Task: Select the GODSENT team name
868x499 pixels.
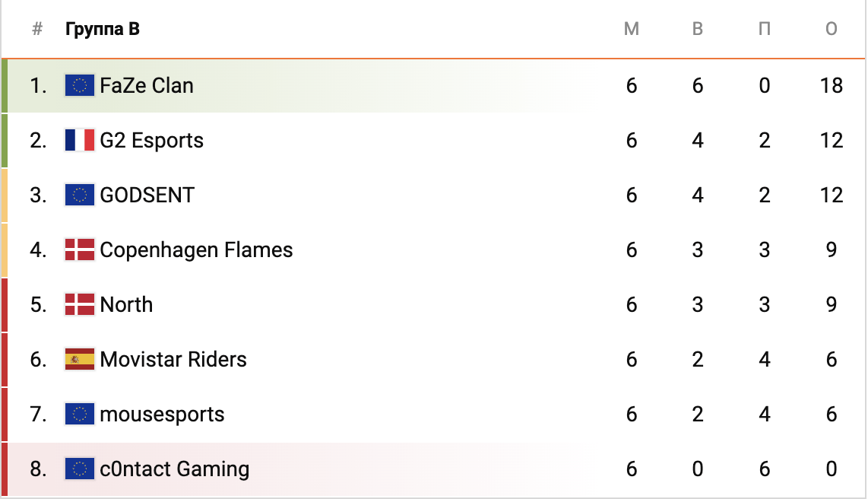Action: pyautogui.click(x=147, y=195)
